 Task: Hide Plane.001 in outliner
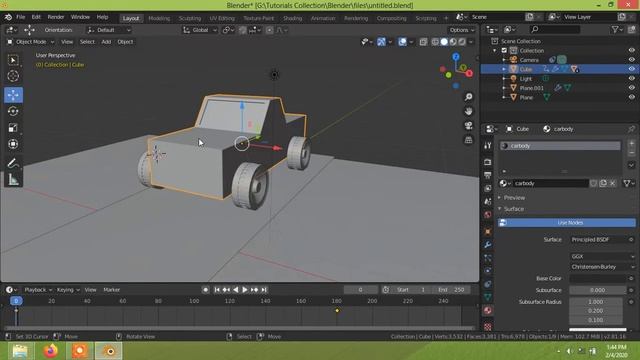click(631, 88)
